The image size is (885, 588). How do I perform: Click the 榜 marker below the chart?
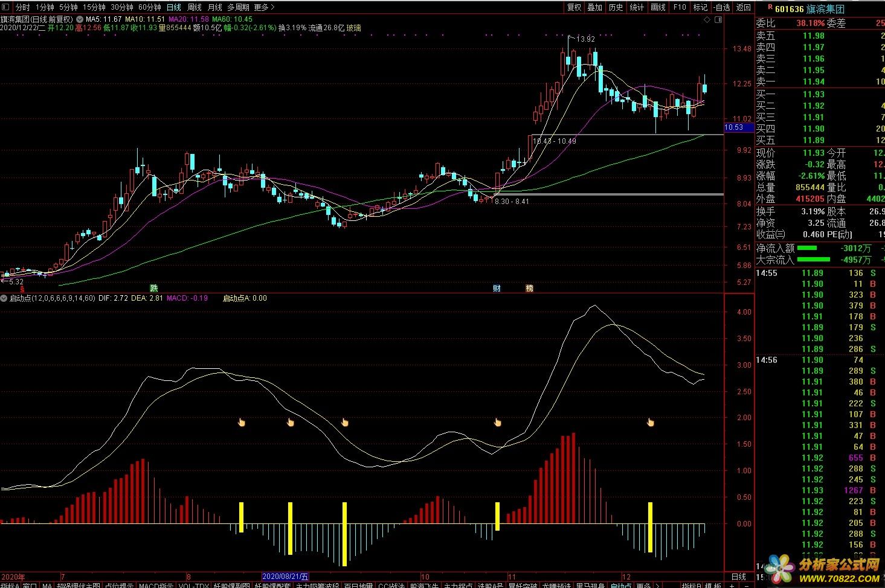529,288
